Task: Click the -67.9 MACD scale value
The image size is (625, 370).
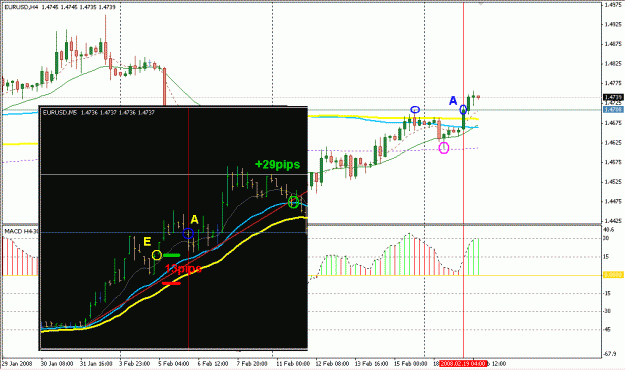Action: click(x=610, y=354)
